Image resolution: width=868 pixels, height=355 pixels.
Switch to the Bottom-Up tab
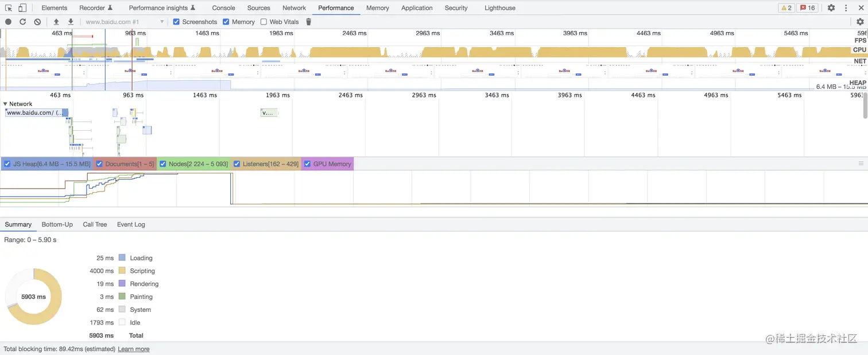(x=57, y=224)
